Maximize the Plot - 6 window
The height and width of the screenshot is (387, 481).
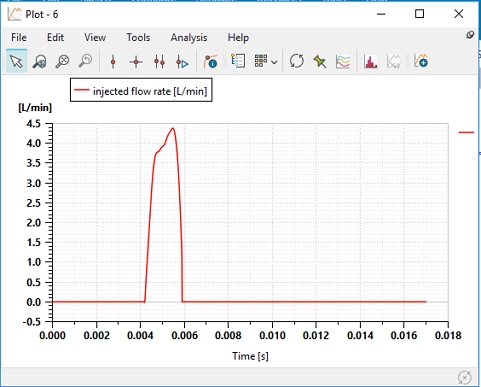pos(420,14)
